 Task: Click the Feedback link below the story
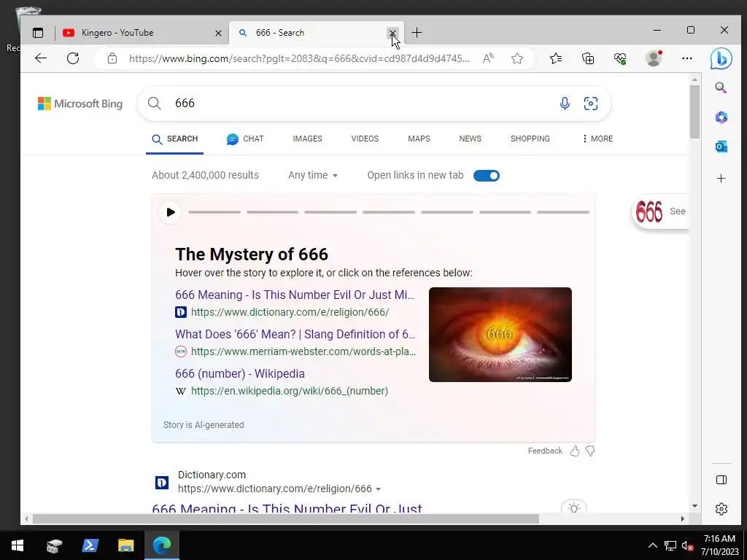[545, 451]
